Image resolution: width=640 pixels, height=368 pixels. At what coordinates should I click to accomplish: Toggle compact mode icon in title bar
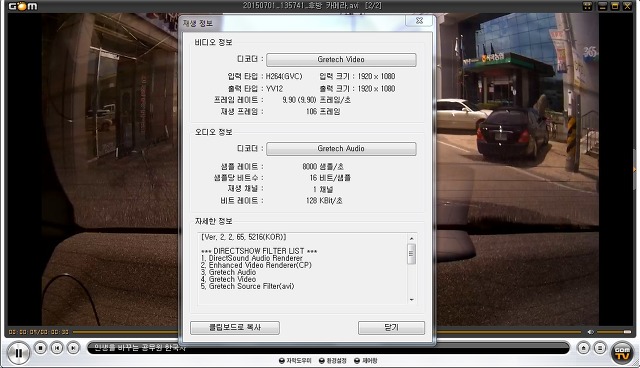coord(587,6)
